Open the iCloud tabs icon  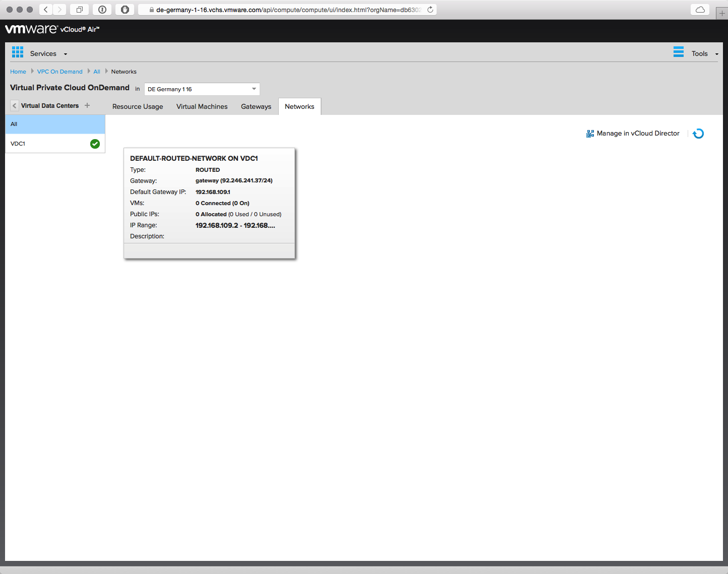pyautogui.click(x=700, y=10)
